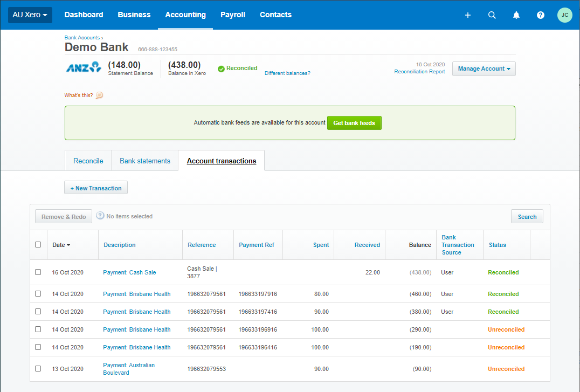Image resolution: width=580 pixels, height=392 pixels.
Task: Click the Different balances? link
Action: [287, 73]
